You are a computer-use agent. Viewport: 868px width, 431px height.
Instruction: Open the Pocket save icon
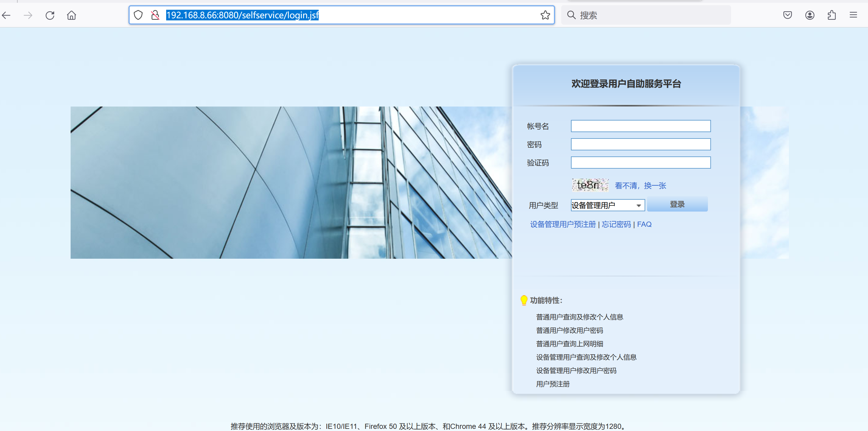click(787, 15)
